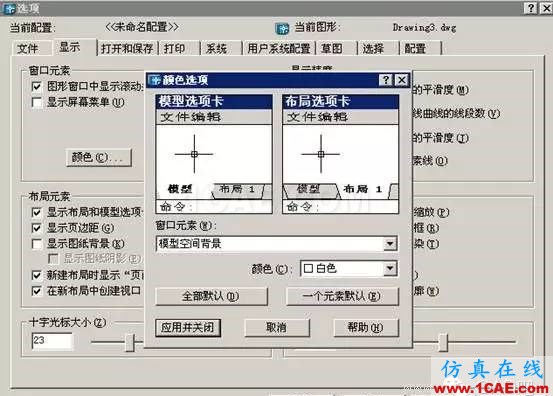Open the 打开和保存 tab
553x396 pixels.
click(127, 48)
